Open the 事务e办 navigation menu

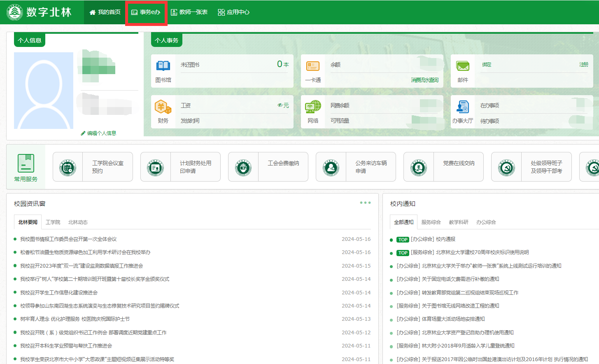click(x=146, y=12)
